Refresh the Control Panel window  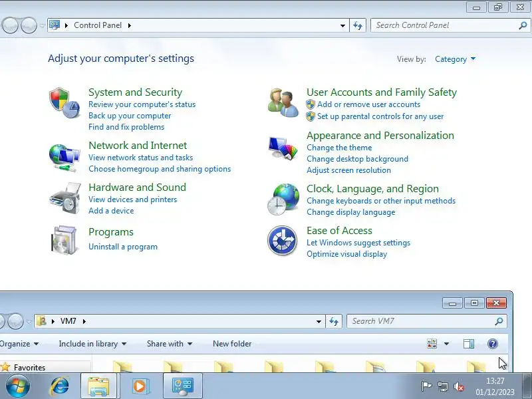pyautogui.click(x=358, y=25)
